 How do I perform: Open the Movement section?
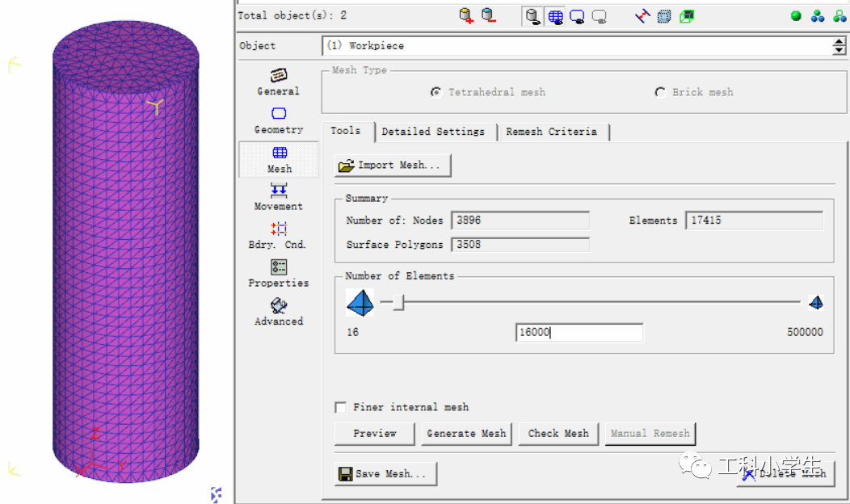[278, 197]
